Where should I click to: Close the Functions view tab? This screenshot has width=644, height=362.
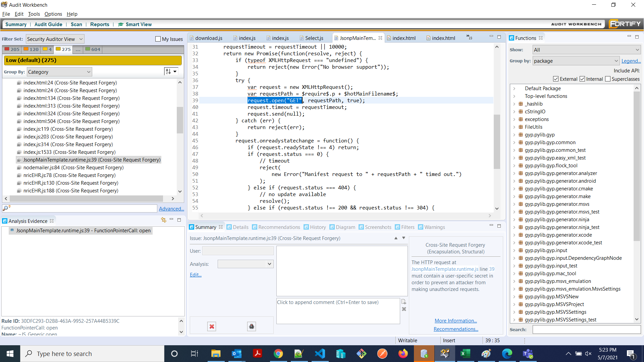click(541, 38)
